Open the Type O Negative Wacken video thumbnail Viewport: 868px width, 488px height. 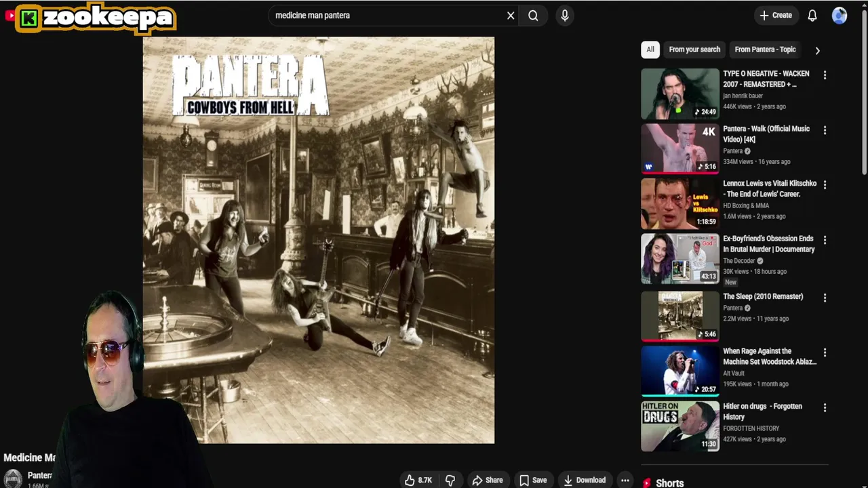680,94
